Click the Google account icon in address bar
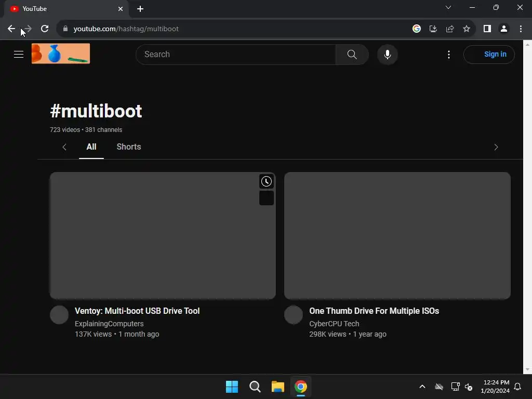 (x=416, y=29)
